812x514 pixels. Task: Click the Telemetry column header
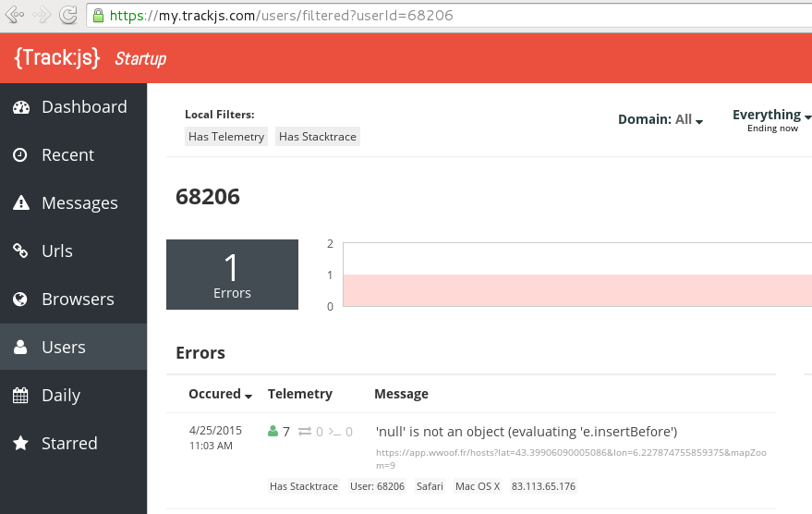tap(300, 394)
